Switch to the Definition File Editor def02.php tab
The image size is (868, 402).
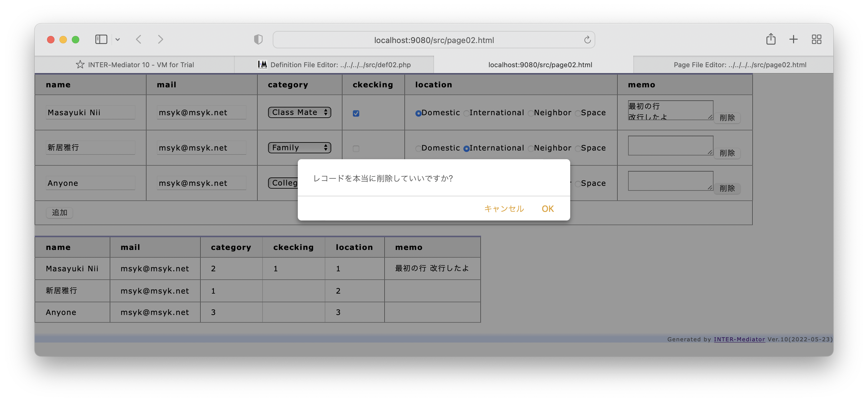point(334,65)
